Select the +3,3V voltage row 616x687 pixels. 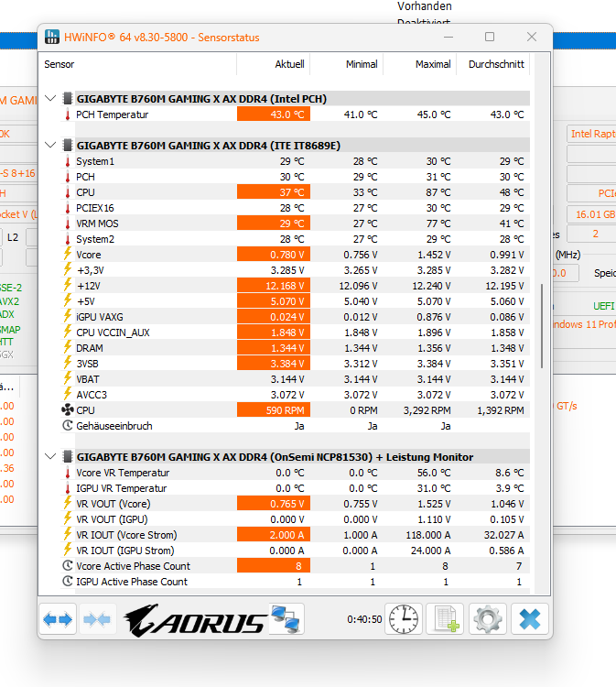(295, 270)
